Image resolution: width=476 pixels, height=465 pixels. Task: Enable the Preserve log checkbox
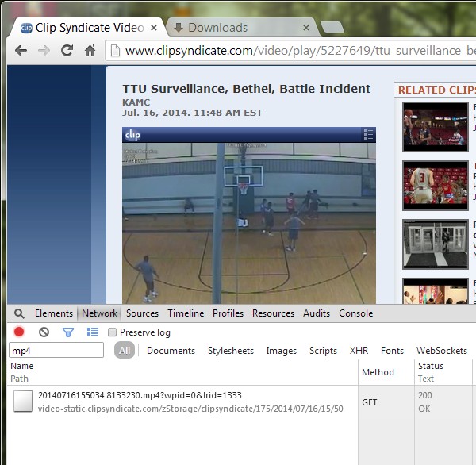point(113,332)
